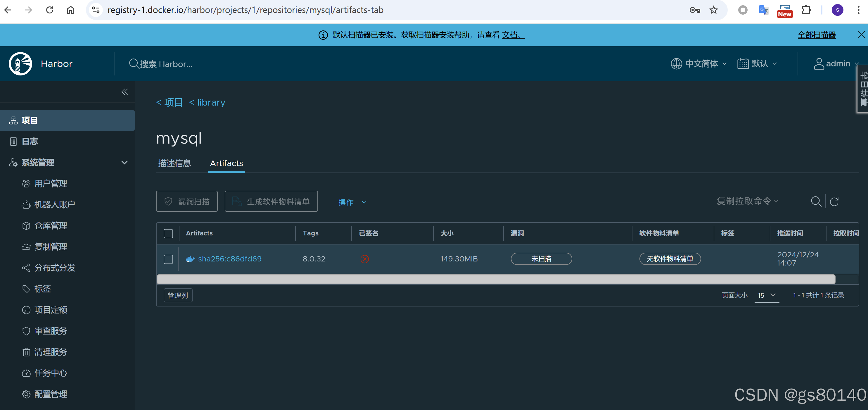Image resolution: width=868 pixels, height=410 pixels.
Task: Open the 复制拉取命令 dropdown
Action: point(747,201)
